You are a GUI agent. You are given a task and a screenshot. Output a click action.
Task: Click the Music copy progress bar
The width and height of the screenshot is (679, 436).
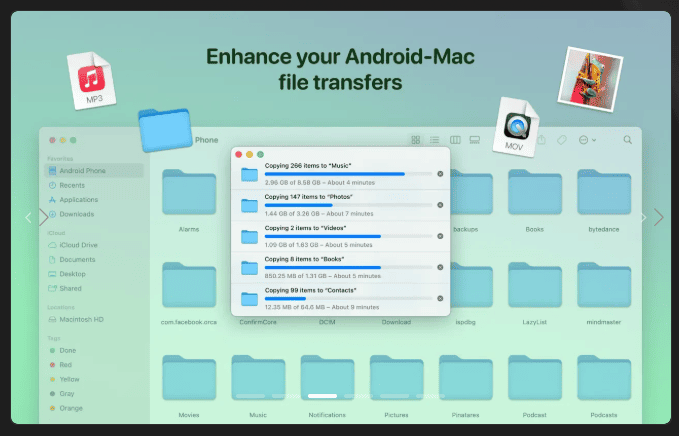click(x=348, y=174)
